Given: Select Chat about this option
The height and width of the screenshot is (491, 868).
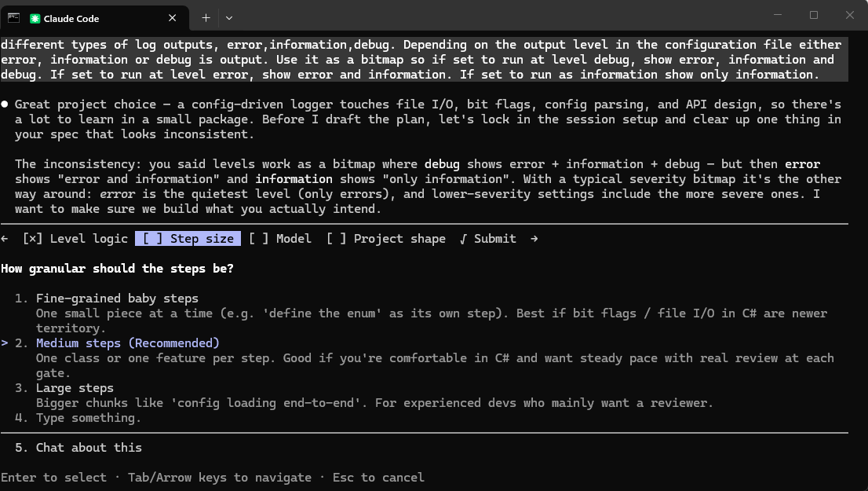Looking at the screenshot, I should tap(89, 448).
